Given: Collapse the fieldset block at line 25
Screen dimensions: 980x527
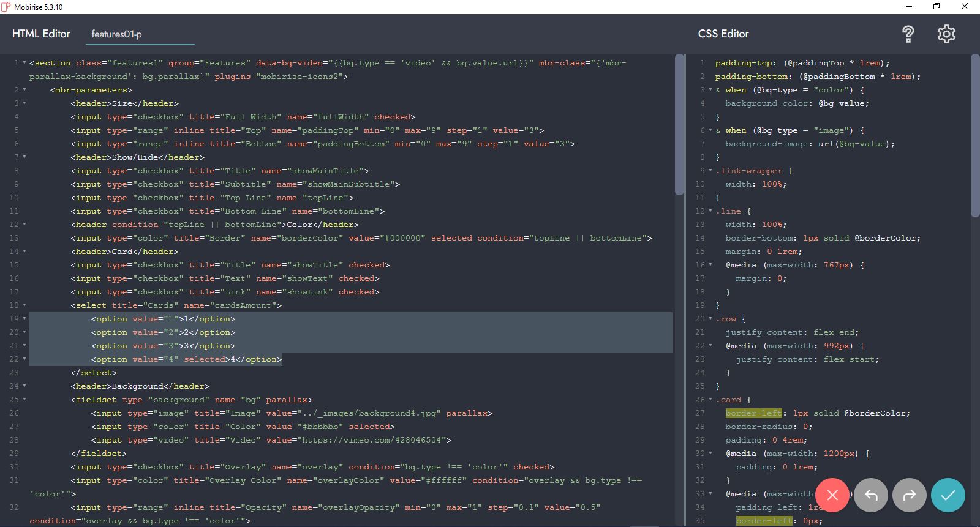Looking at the screenshot, I should [x=24, y=400].
